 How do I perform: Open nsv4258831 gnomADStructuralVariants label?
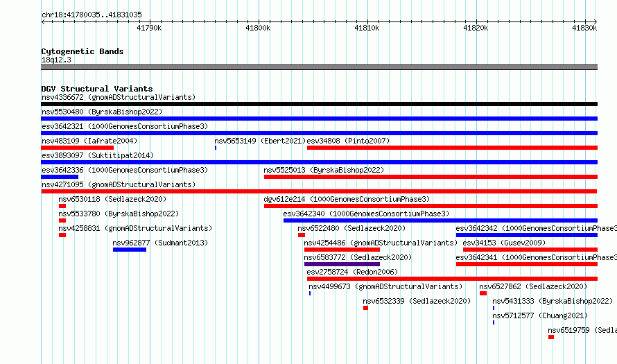[135, 228]
